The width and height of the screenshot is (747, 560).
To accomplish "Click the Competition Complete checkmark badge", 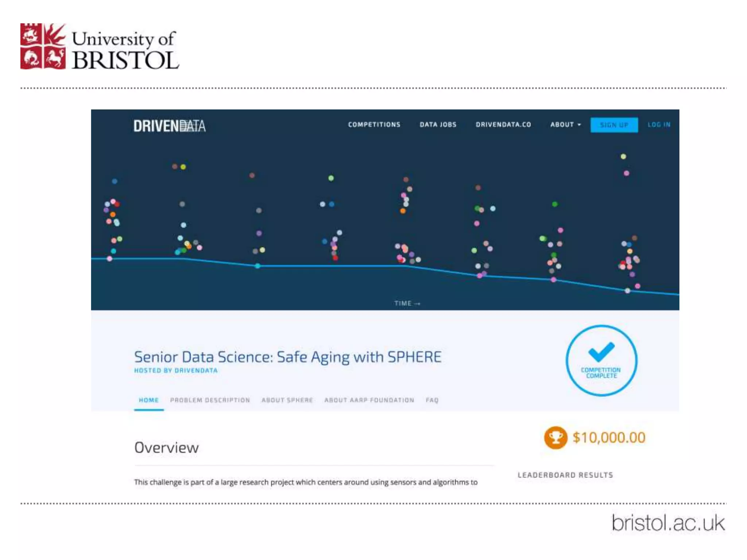I will [601, 360].
